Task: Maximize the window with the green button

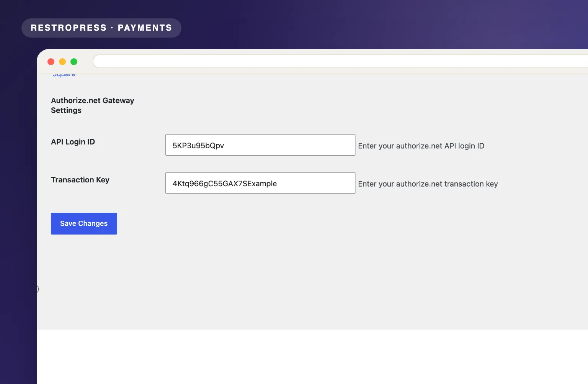Action: click(74, 62)
